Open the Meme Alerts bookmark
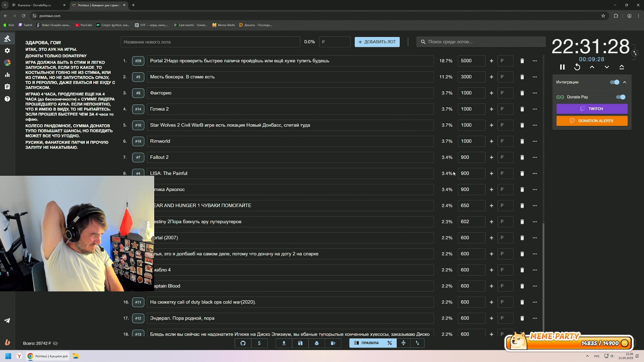Image resolution: width=644 pixels, height=362 pixels. click(x=224, y=25)
